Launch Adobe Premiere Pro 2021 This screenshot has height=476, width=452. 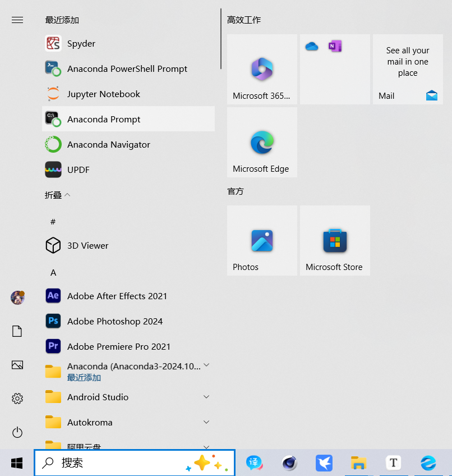point(128,346)
